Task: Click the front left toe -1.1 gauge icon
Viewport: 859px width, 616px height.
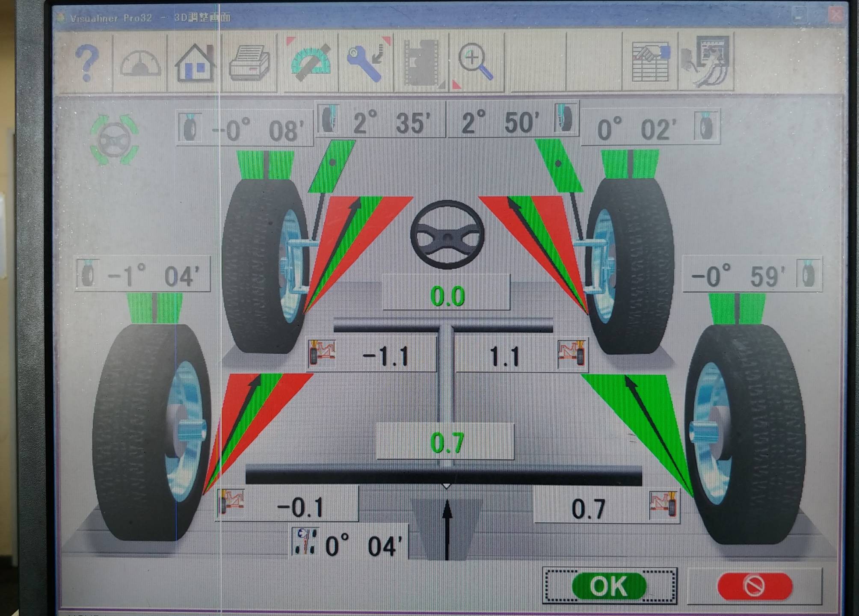Action: (322, 354)
